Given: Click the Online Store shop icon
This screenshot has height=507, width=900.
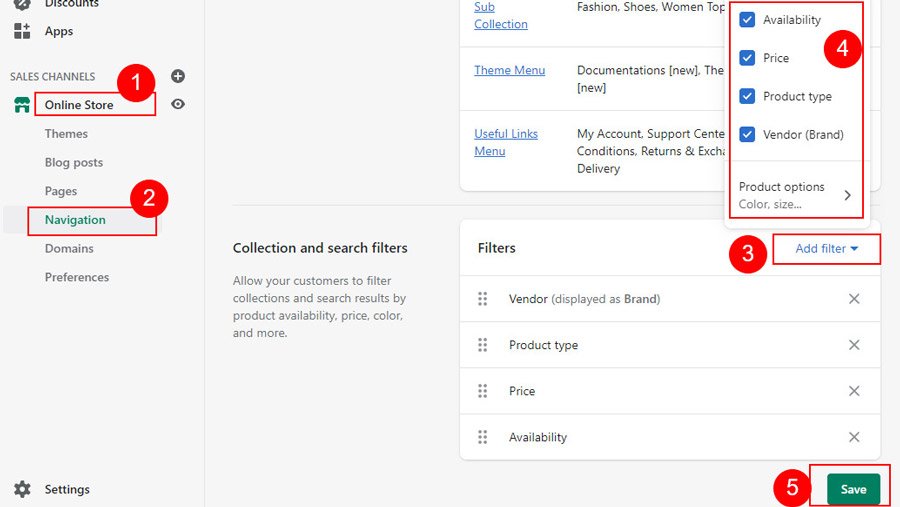Looking at the screenshot, I should click(22, 105).
